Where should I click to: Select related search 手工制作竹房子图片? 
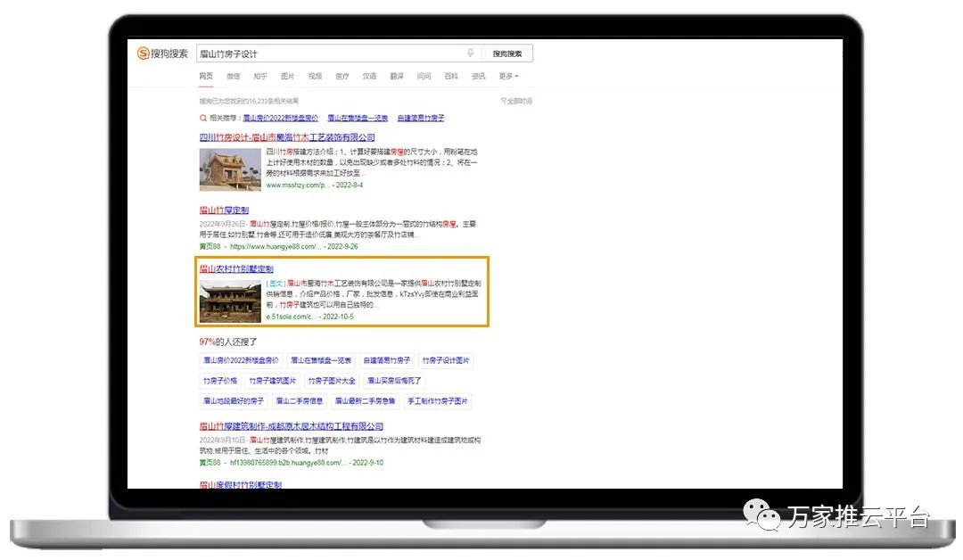(438, 401)
